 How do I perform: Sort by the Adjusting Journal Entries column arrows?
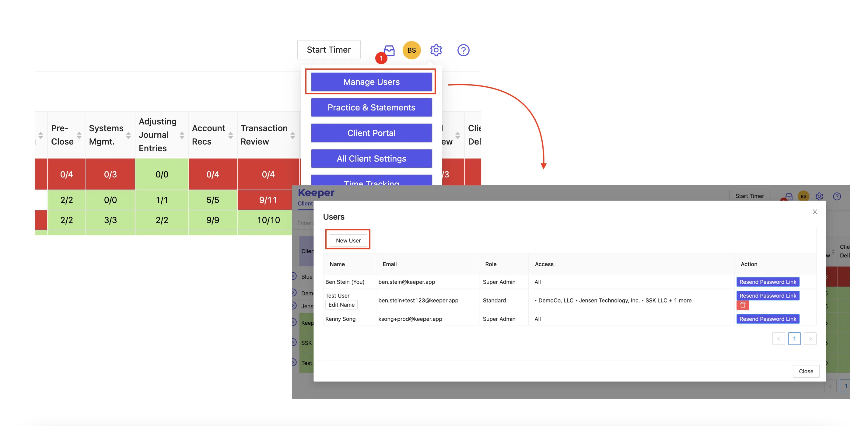(x=182, y=135)
